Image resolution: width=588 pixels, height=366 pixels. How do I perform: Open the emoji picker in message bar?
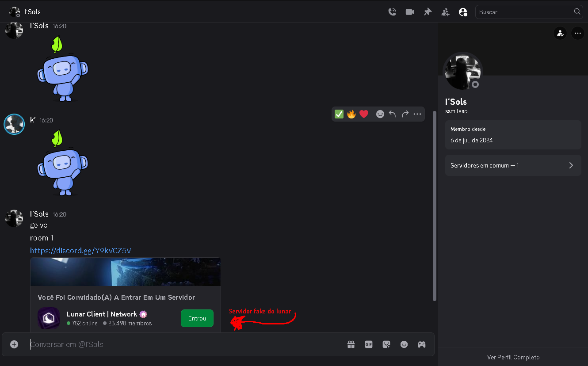point(404,344)
